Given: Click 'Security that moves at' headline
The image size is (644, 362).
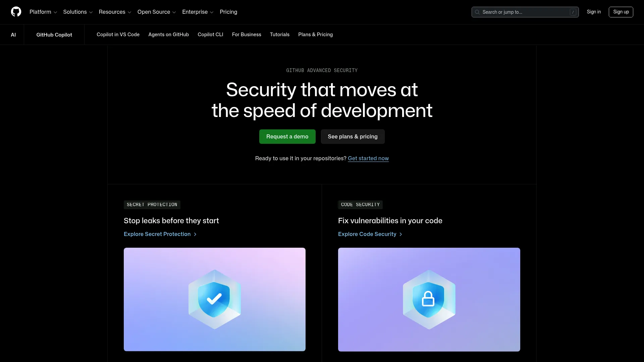Looking at the screenshot, I should point(322,90).
